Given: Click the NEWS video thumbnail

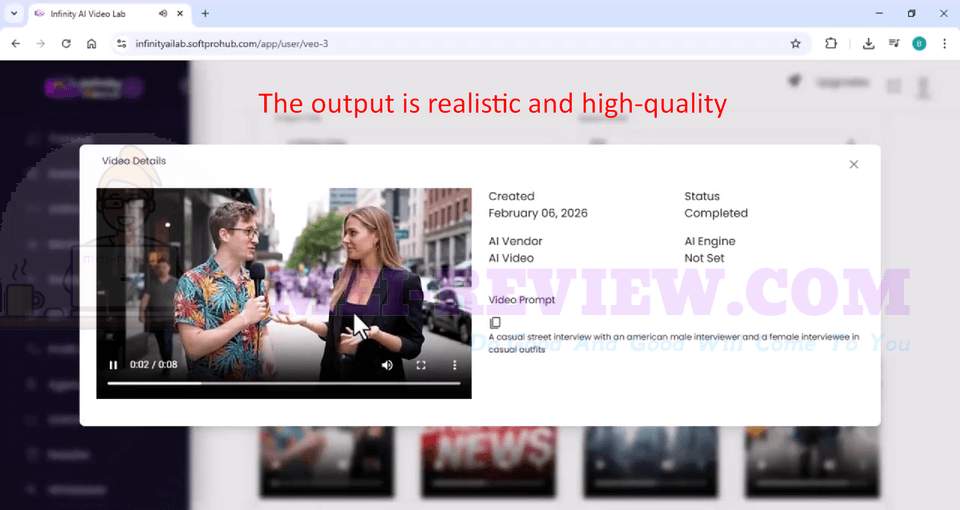Looking at the screenshot, I should [x=488, y=462].
